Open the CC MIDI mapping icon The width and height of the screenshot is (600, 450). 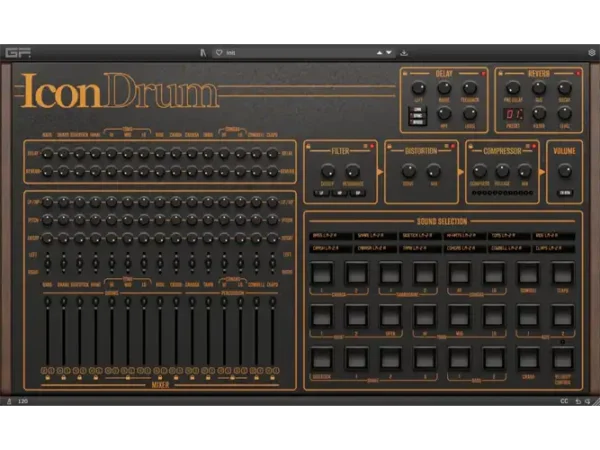click(x=564, y=401)
